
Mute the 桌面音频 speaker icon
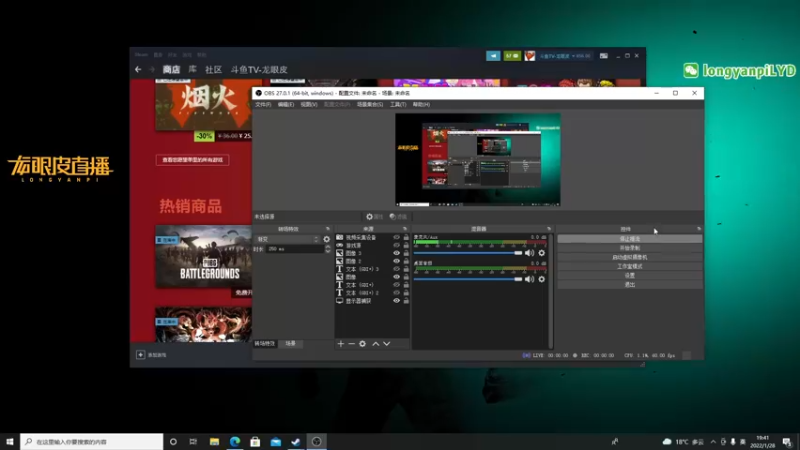tap(530, 279)
